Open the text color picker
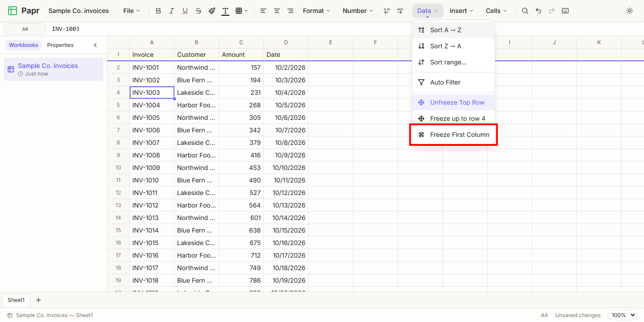Viewport: 644px width, 322px height. (x=225, y=11)
